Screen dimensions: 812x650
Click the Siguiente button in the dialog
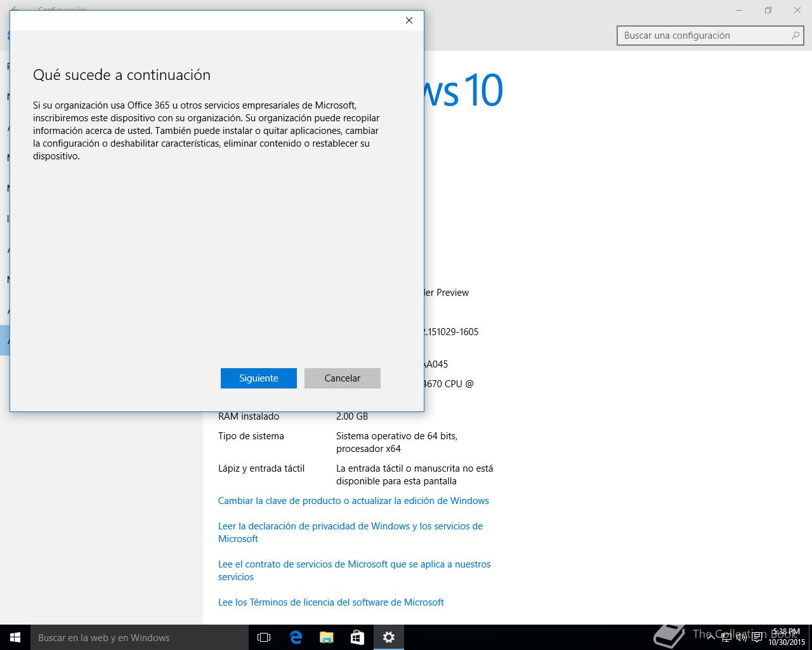[x=259, y=378]
